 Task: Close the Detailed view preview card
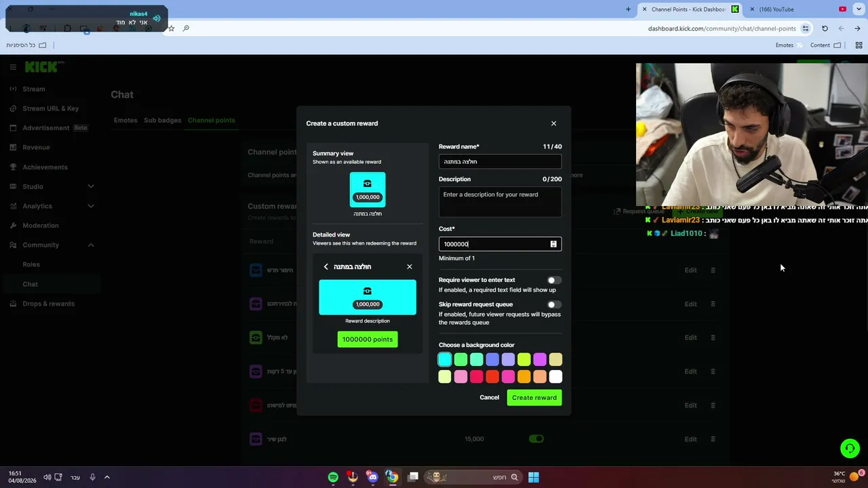[410, 267]
